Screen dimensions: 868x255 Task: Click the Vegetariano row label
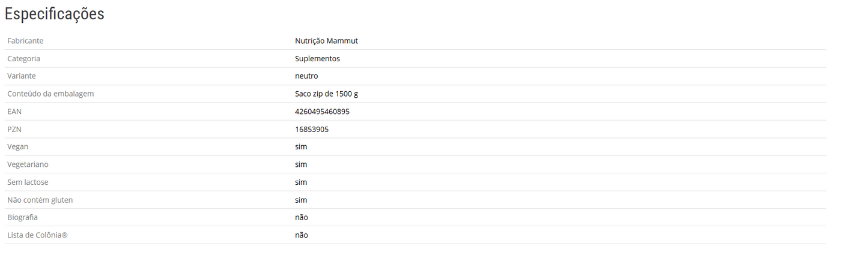pos(28,164)
